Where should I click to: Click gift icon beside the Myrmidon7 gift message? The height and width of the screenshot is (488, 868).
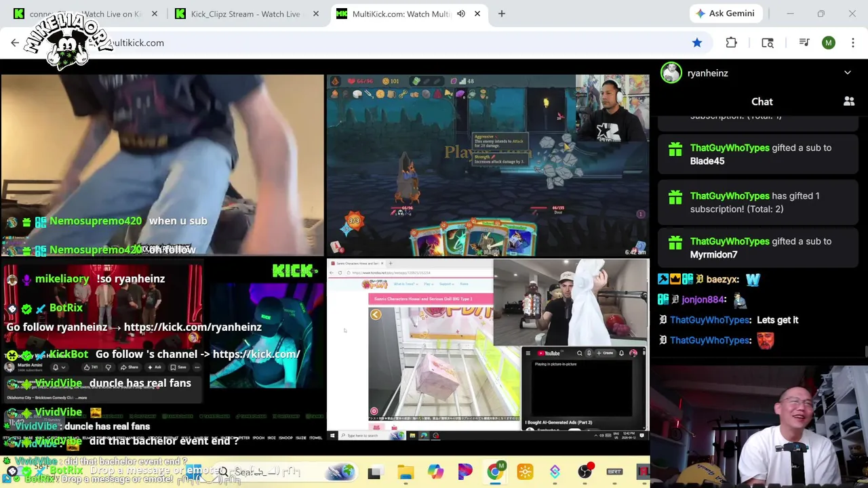click(675, 243)
